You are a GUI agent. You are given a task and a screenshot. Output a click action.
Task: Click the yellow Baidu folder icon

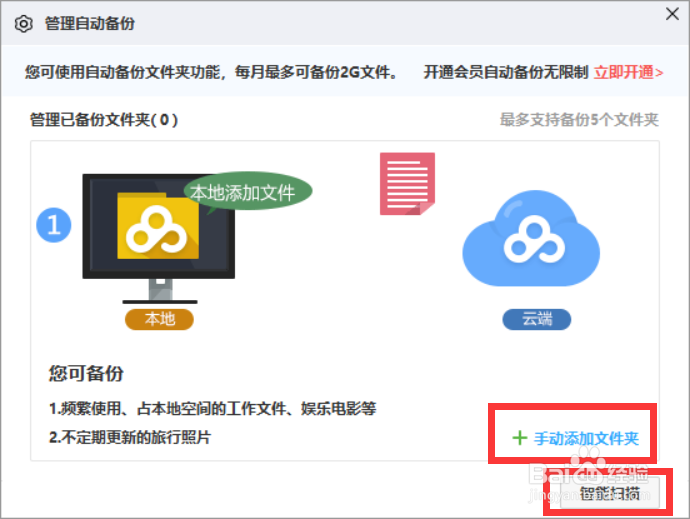coord(158,225)
